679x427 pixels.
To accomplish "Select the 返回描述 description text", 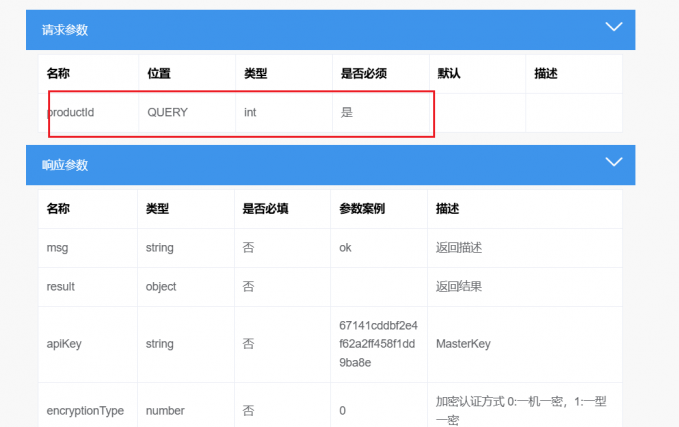I will pyautogui.click(x=459, y=248).
